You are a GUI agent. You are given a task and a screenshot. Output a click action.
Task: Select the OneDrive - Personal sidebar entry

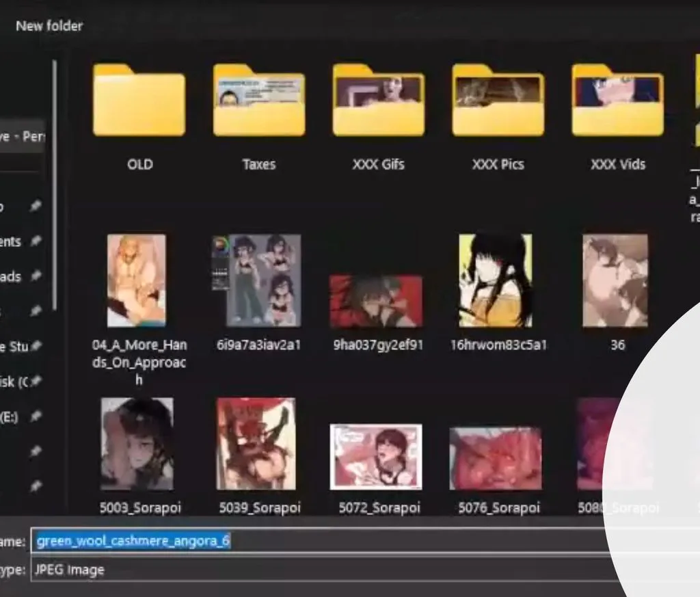[x=22, y=136]
